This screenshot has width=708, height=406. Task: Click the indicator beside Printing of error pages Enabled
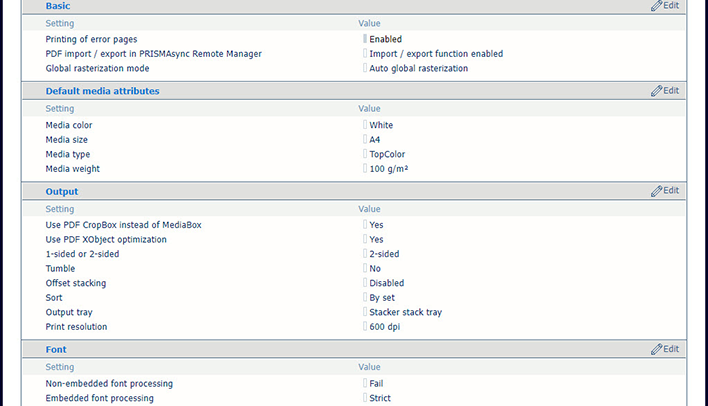365,39
